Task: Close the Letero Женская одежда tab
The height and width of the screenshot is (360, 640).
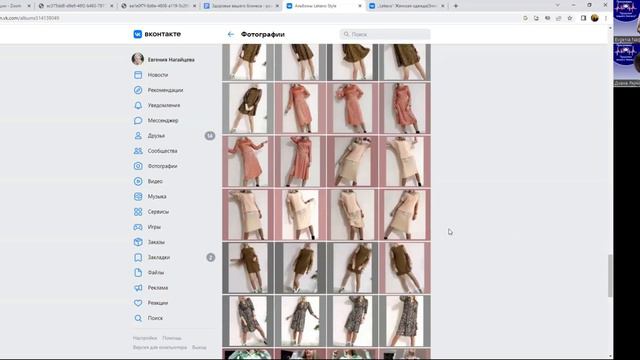Action: [x=442, y=6]
